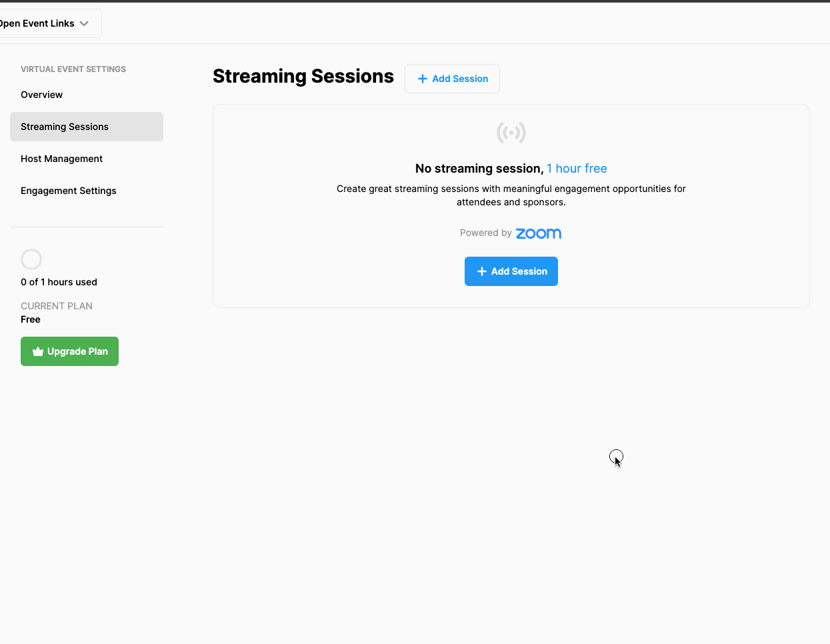Open Host Management settings
Viewport: 830px width, 644px height.
61,159
